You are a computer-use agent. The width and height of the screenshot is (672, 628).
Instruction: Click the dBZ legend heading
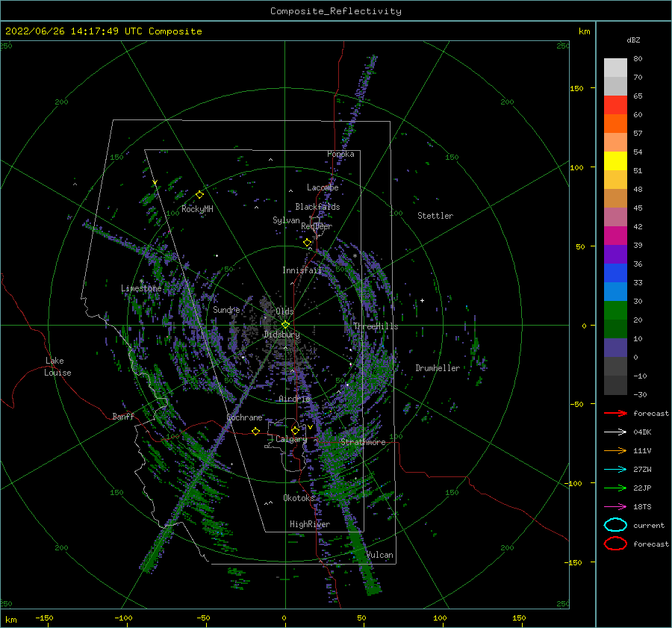pos(633,40)
